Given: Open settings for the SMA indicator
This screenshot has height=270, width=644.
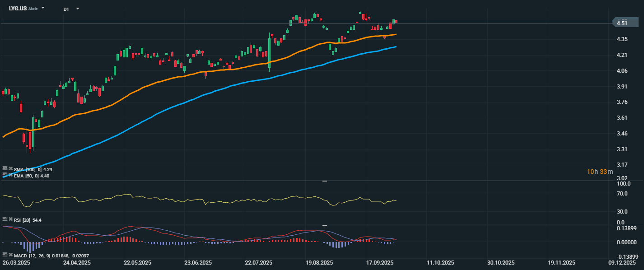Looking at the screenshot, I should click(x=5, y=168).
